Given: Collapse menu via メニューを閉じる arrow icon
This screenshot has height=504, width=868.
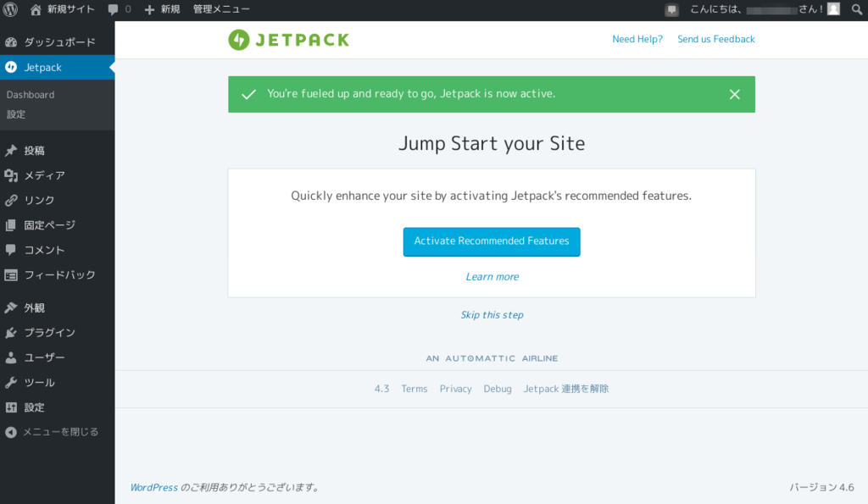Looking at the screenshot, I should [11, 432].
